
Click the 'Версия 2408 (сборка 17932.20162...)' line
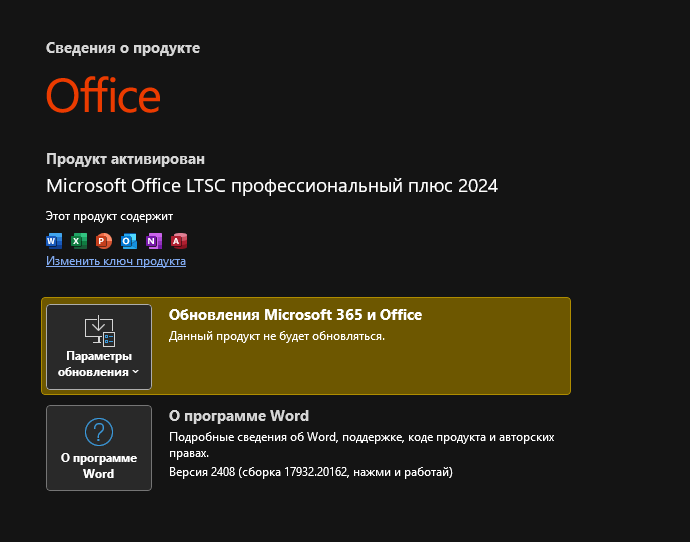[x=311, y=472]
